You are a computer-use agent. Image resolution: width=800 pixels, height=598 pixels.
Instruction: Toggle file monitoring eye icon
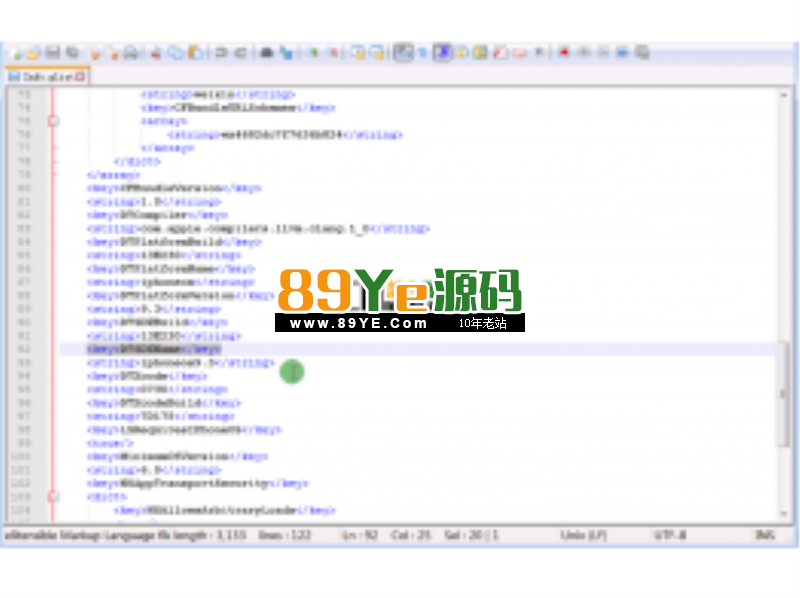tap(539, 53)
